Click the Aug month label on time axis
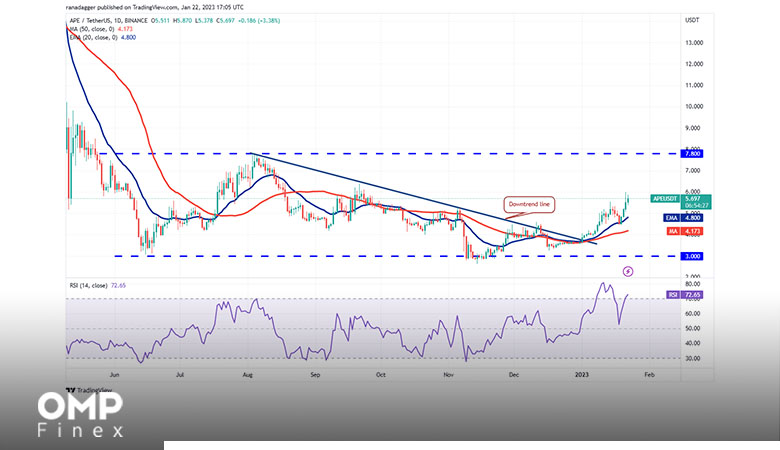 [x=249, y=374]
